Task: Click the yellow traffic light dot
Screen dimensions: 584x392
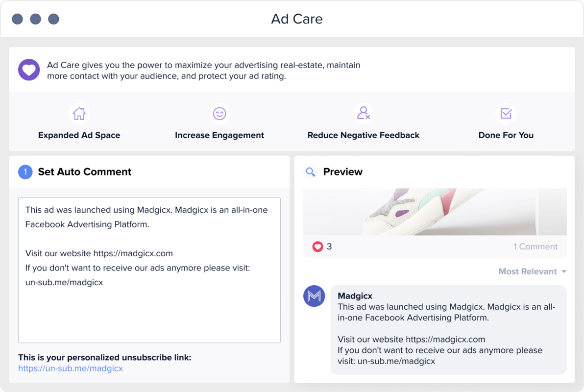Action: click(35, 19)
